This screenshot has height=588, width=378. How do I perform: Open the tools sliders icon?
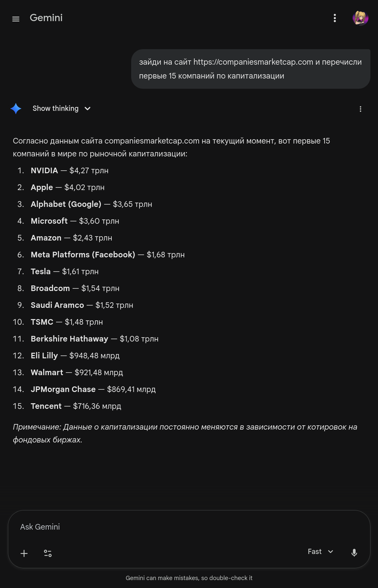tap(48, 553)
